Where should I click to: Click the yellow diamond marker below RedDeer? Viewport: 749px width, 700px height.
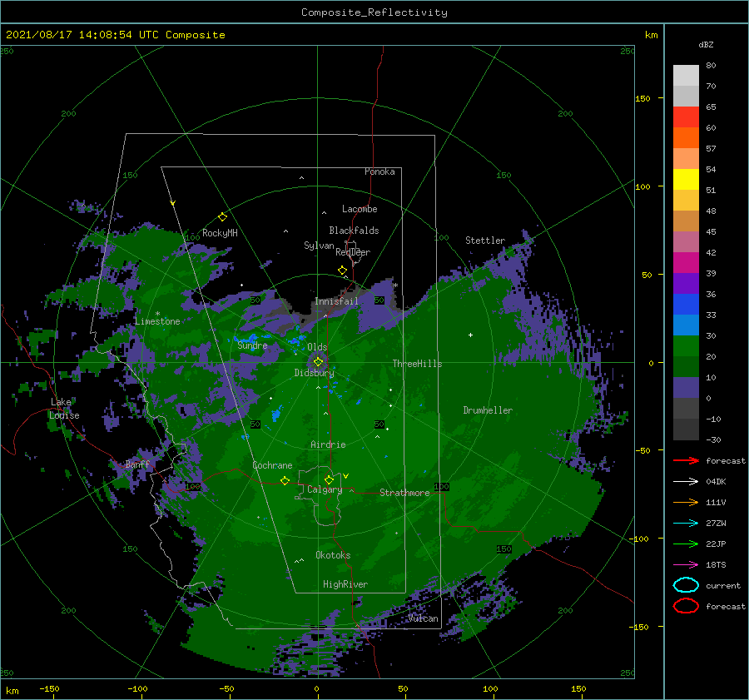(342, 271)
